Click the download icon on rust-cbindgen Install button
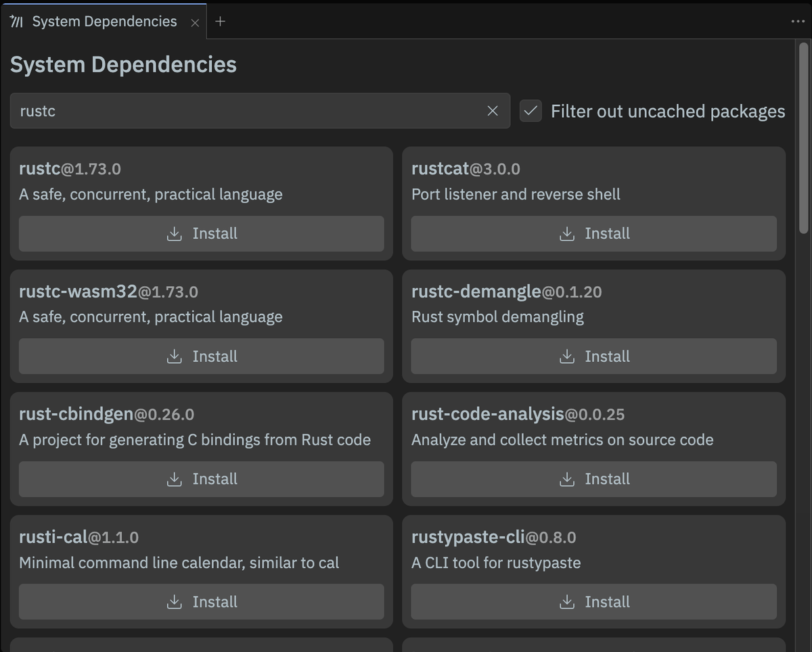812x652 pixels. (175, 479)
